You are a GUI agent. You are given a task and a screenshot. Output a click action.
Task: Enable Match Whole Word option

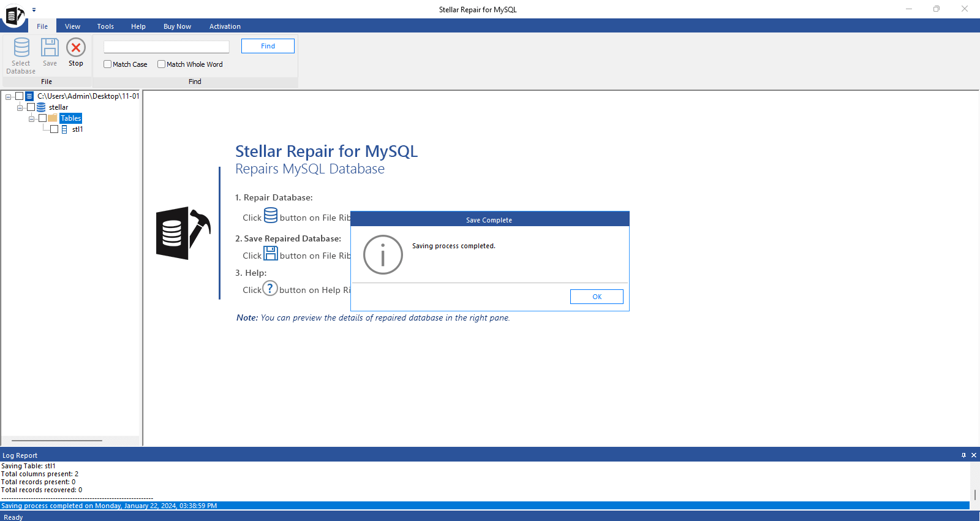pos(162,64)
